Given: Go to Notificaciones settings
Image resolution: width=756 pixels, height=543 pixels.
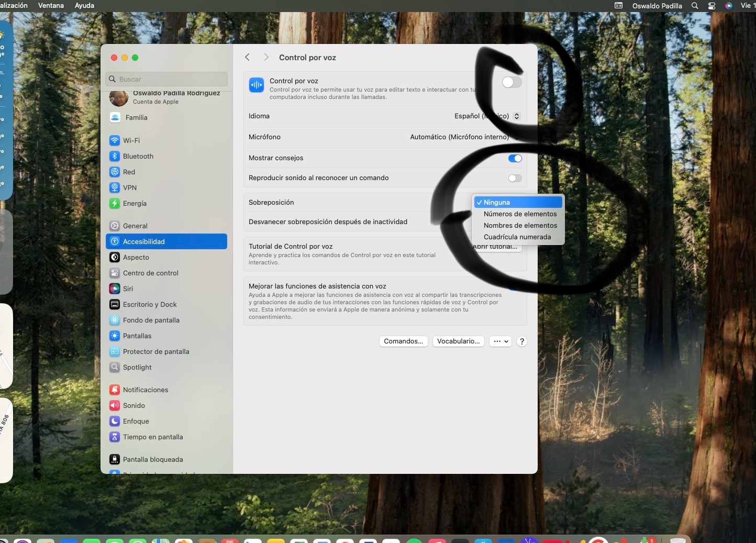Looking at the screenshot, I should 145,390.
